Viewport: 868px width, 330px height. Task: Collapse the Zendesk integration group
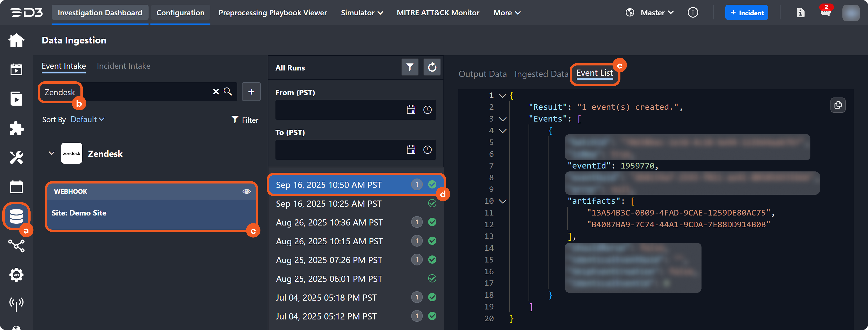coord(52,154)
